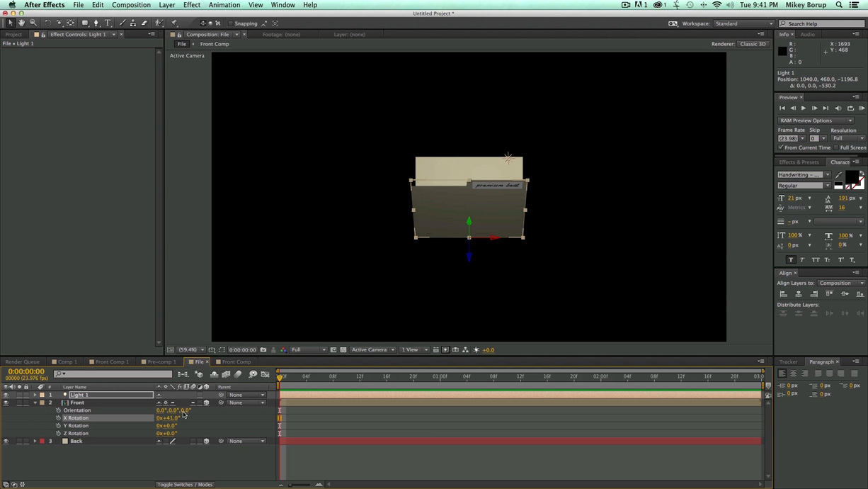868x489 pixels.
Task: Activate the Rotation tool
Action: pos(47,23)
